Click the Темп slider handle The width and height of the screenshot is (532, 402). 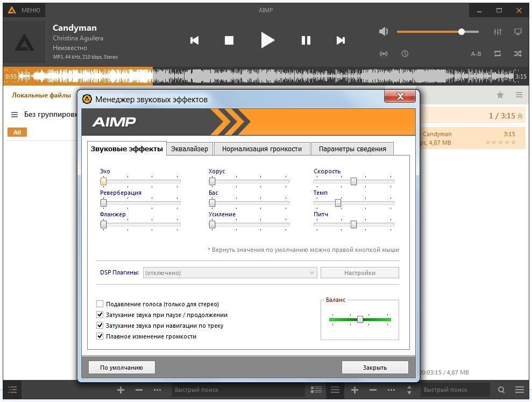pyautogui.click(x=338, y=203)
